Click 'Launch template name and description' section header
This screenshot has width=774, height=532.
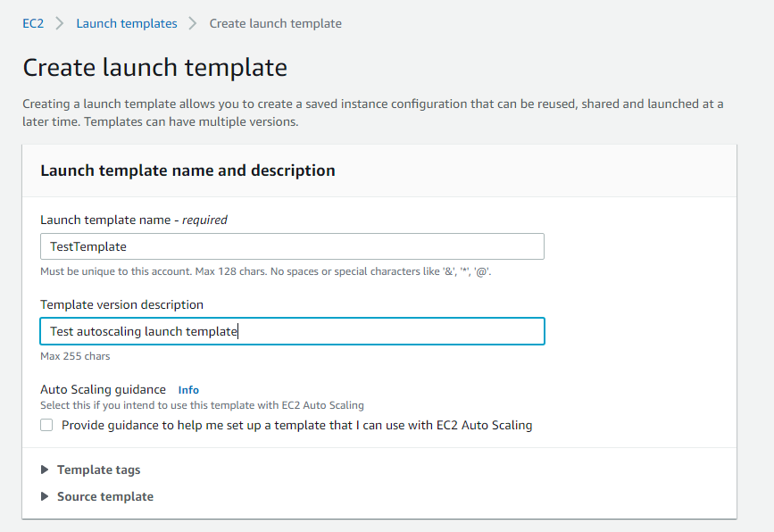click(187, 170)
